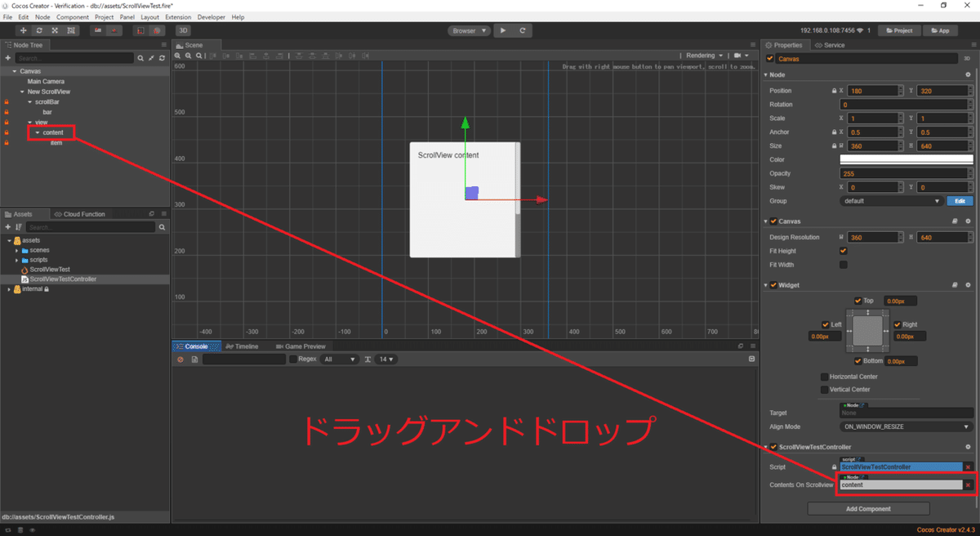Enable the Regex checkbox in Console

point(293,360)
